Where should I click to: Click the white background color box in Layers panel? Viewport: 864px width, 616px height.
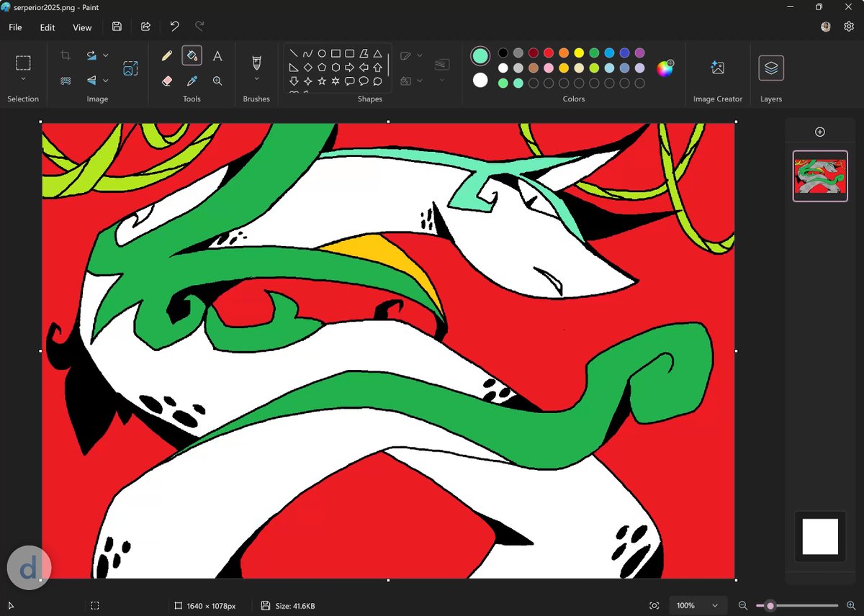click(820, 536)
